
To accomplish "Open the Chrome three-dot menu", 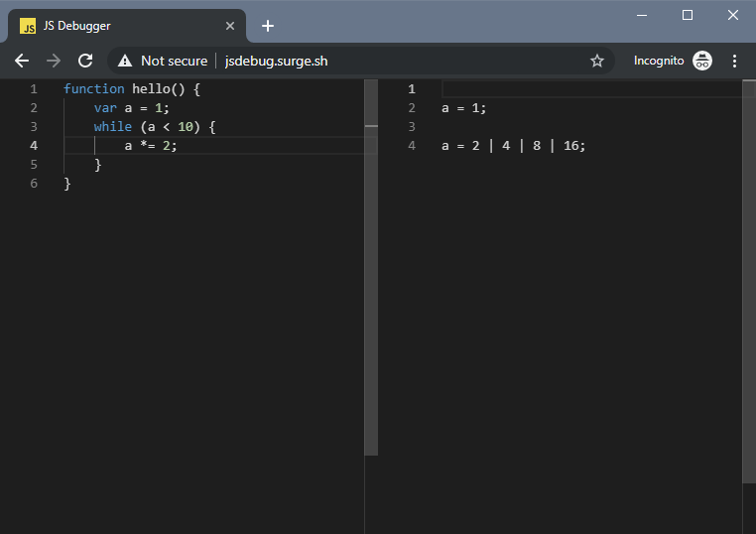I will pyautogui.click(x=735, y=61).
